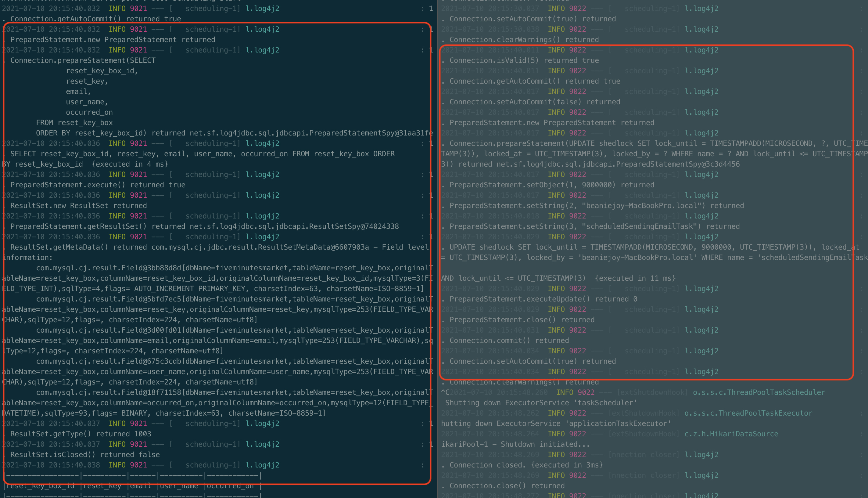
Task: Click the 'ResultSet.new ResultSet returned' line
Action: [78, 206]
